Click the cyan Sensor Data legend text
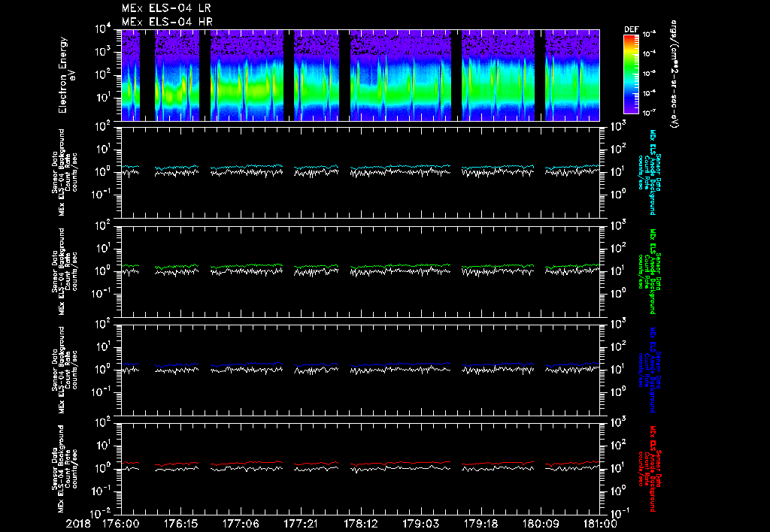This screenshot has width=770, height=532. click(659, 173)
